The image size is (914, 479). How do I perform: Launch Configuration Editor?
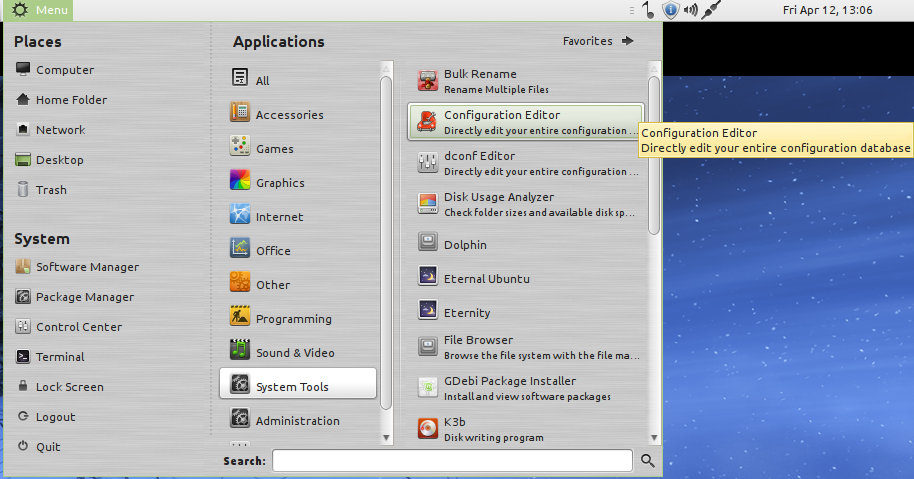click(526, 122)
